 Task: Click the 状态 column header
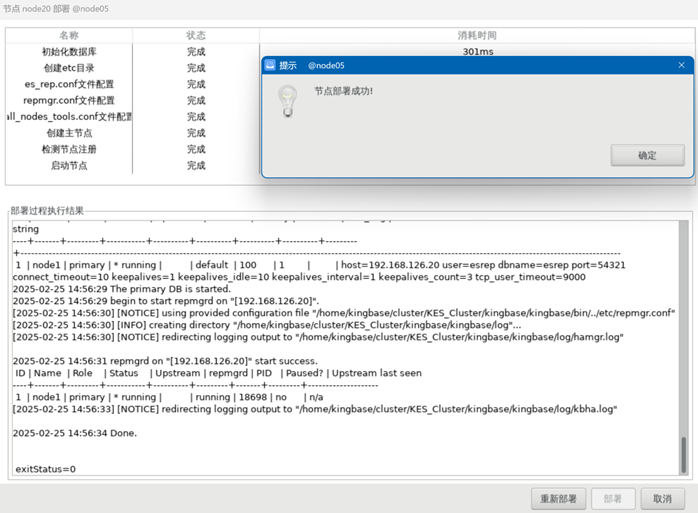196,35
